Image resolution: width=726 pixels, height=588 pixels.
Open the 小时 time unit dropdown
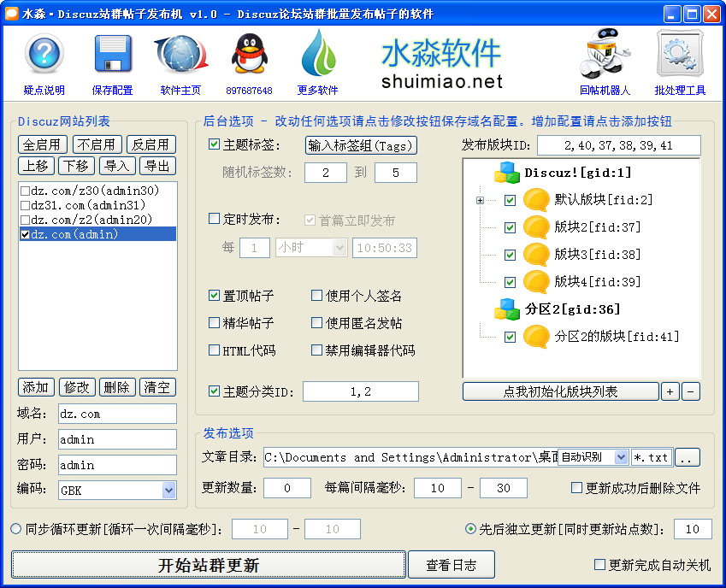click(339, 248)
